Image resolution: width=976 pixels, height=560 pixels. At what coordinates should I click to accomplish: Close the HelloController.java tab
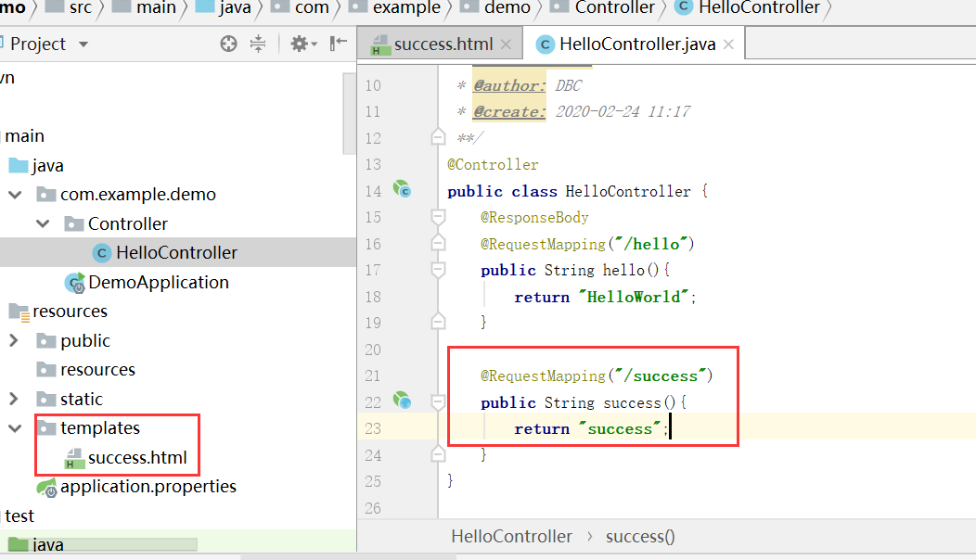click(x=729, y=45)
